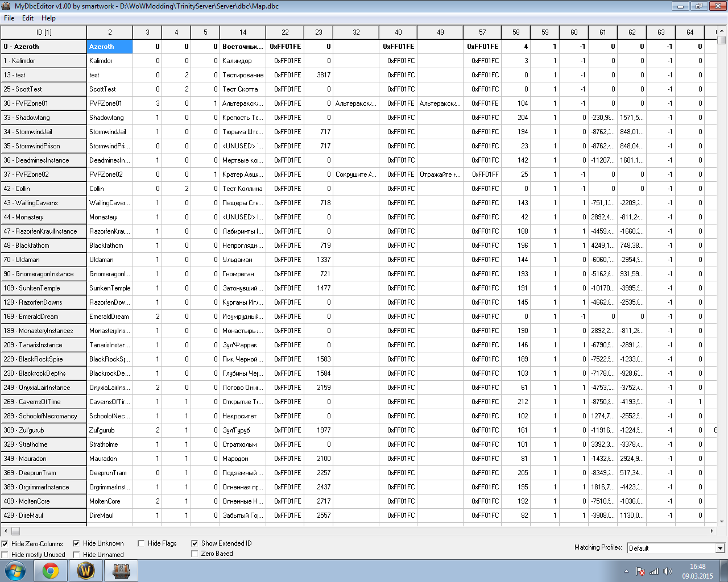This screenshot has width=728, height=582.
Task: Click the cell containing Тестирование
Action: (x=243, y=75)
